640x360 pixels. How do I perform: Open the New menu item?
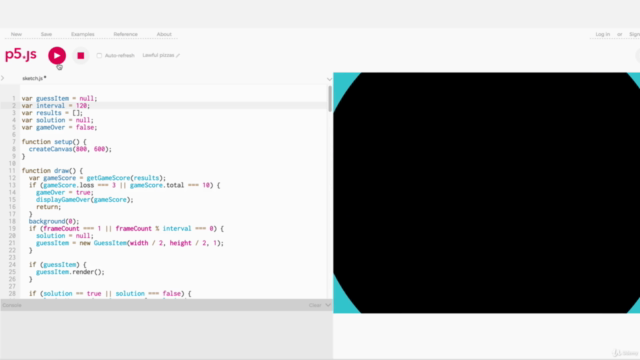[16, 34]
